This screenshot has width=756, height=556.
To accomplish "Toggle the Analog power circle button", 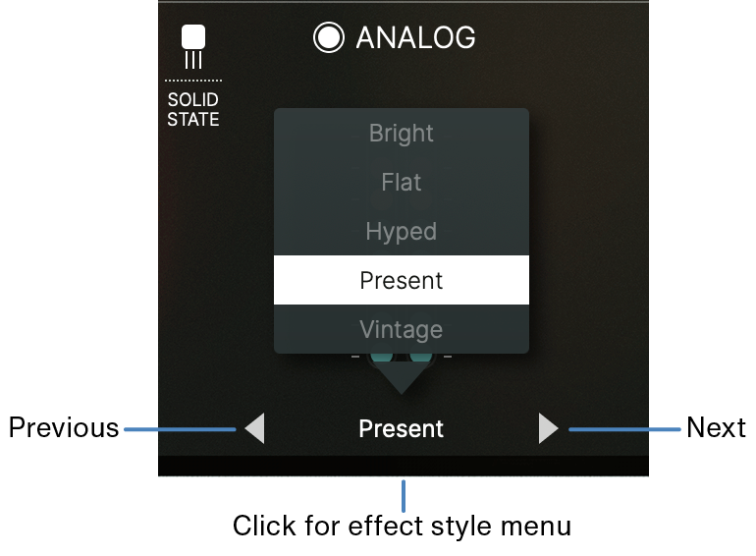I will 328,37.
